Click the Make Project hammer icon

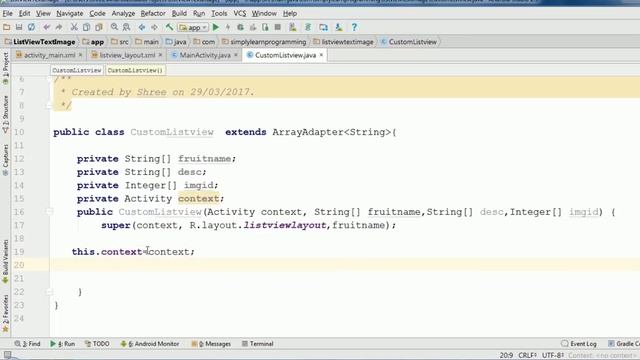click(169, 27)
